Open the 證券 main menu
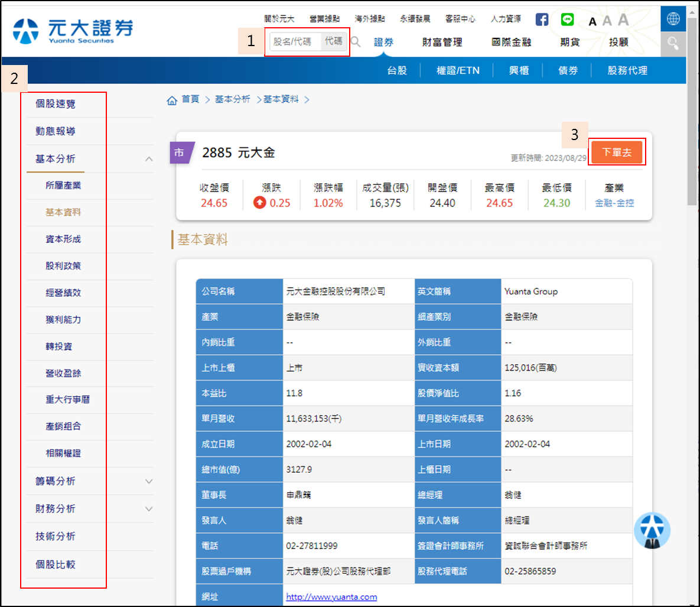This screenshot has width=700, height=607. 383,42
